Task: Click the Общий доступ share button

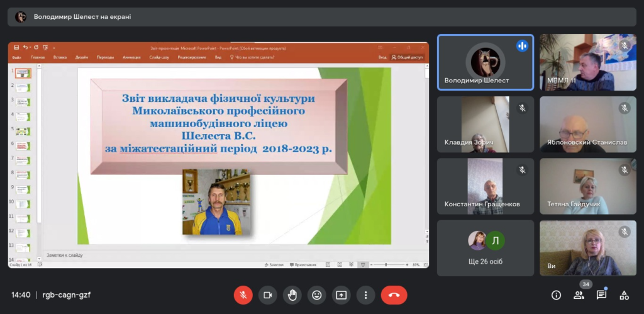Action: click(407, 57)
